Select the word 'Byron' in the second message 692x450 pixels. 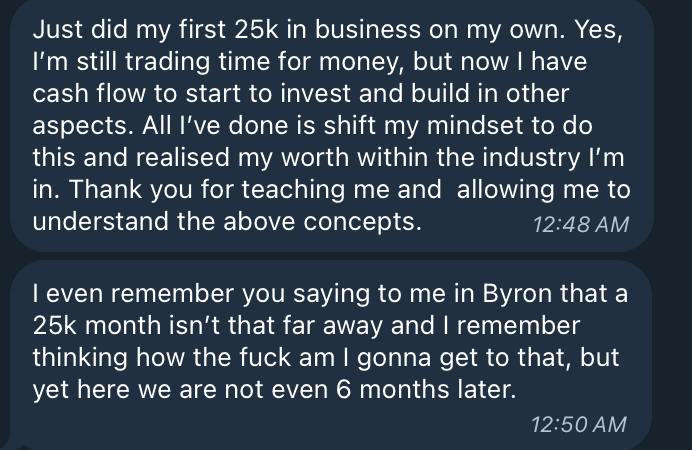tap(517, 294)
